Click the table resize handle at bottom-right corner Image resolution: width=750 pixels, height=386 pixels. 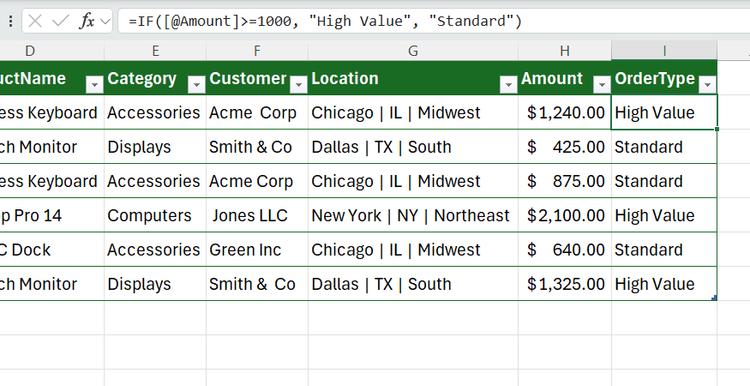click(x=714, y=298)
